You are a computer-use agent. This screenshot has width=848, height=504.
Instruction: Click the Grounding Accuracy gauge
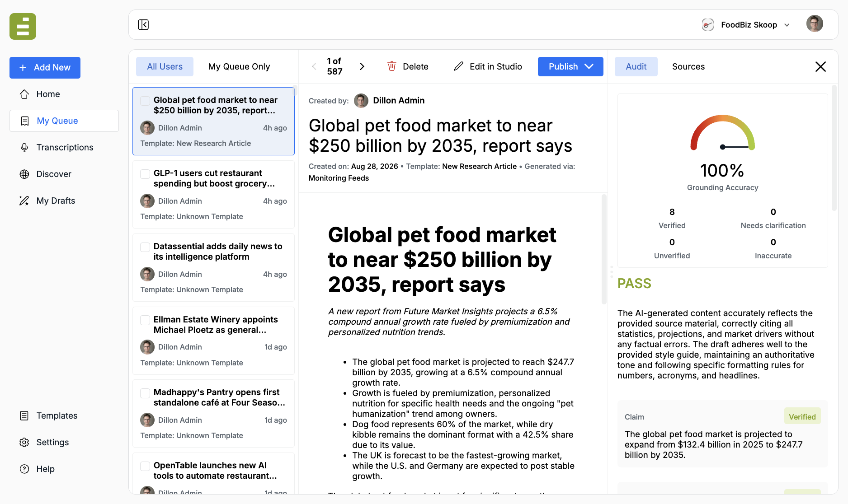(x=722, y=133)
